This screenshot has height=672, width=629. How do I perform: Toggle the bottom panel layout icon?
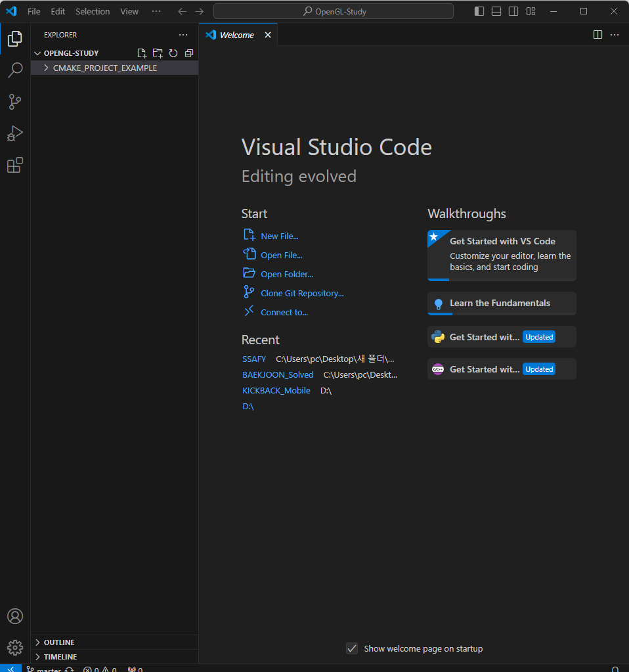coord(496,12)
